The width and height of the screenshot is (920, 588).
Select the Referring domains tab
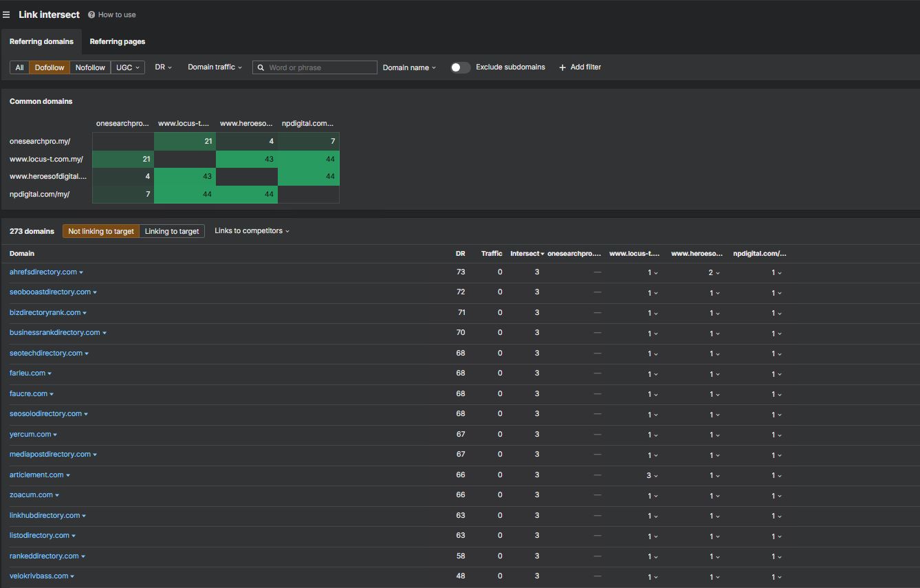point(41,41)
